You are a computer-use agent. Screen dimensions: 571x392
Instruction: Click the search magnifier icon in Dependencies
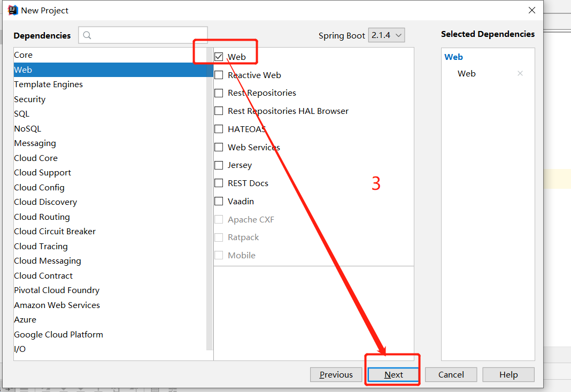coord(87,35)
